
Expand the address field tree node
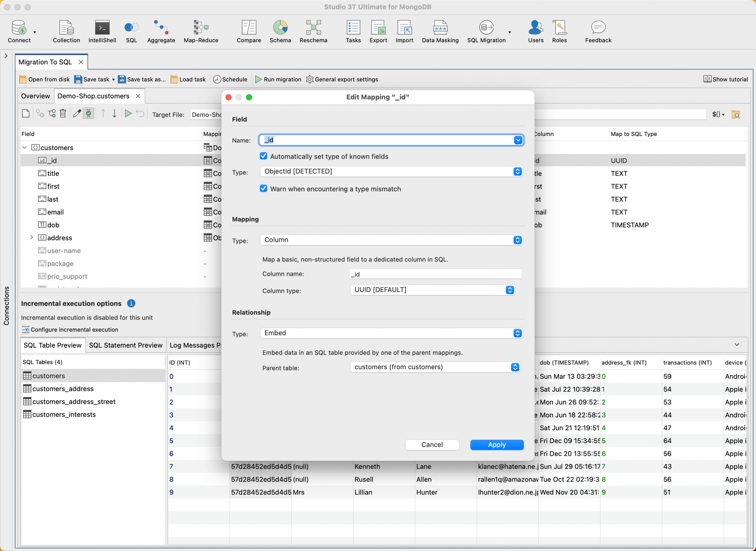32,237
